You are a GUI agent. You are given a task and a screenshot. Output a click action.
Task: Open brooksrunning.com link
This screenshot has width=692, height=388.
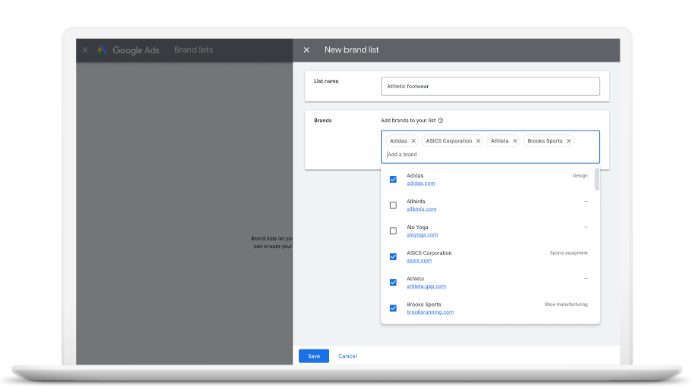[x=430, y=312]
